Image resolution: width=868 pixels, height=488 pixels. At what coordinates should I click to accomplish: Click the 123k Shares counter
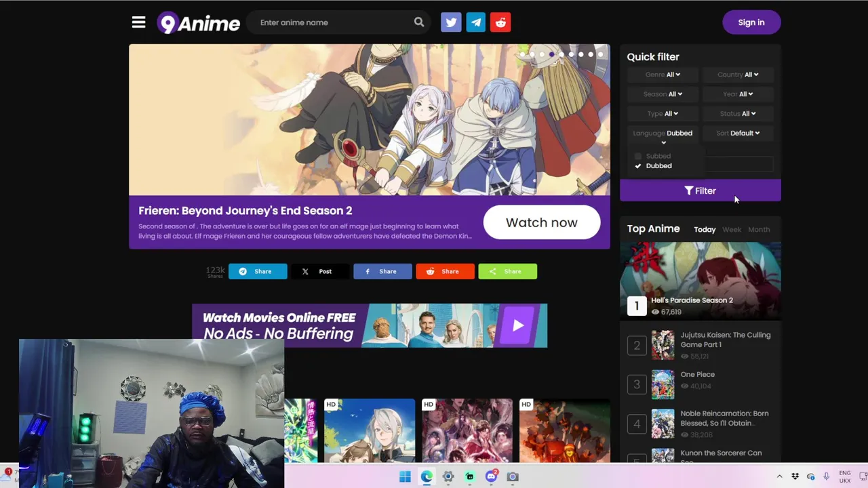click(x=215, y=272)
